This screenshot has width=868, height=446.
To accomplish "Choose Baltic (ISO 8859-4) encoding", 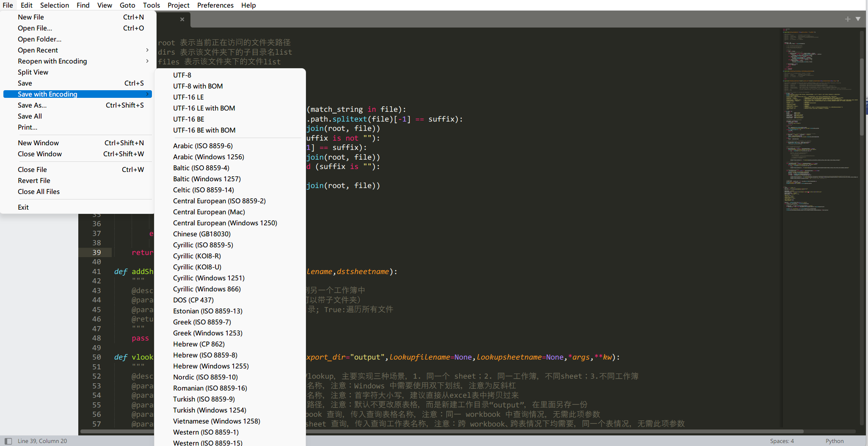I will [230, 168].
